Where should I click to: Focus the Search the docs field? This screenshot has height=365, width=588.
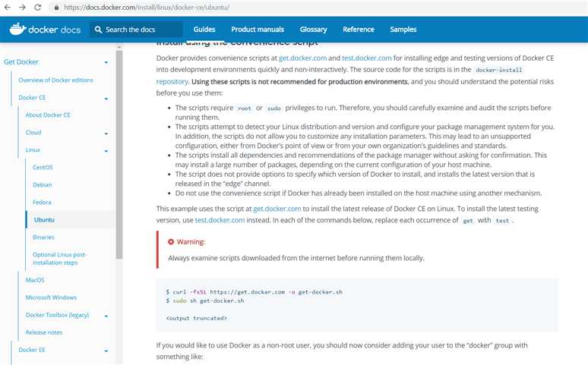(136, 30)
